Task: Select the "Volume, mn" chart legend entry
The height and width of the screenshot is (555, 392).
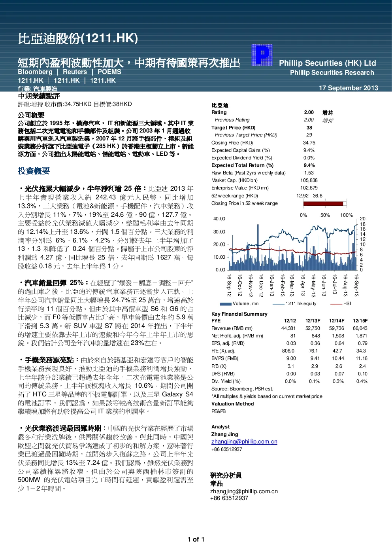Action: (x=239, y=304)
